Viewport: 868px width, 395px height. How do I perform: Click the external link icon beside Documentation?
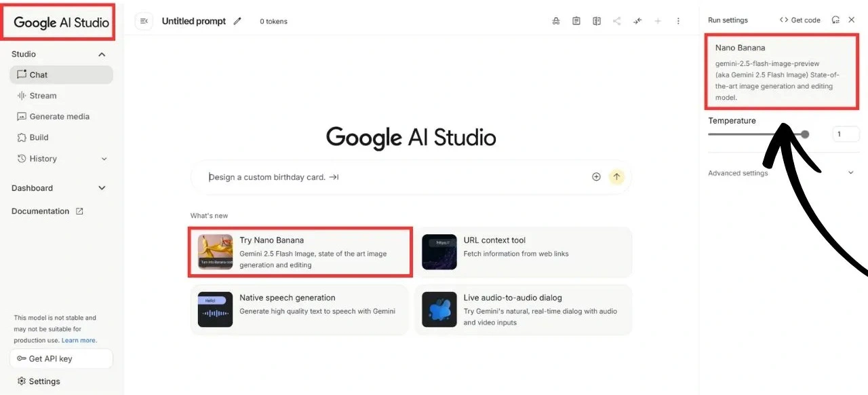[79, 211]
